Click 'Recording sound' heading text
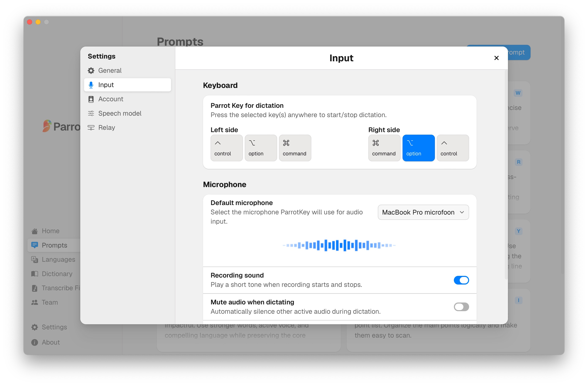Image resolution: width=588 pixels, height=386 pixels. [x=237, y=275]
